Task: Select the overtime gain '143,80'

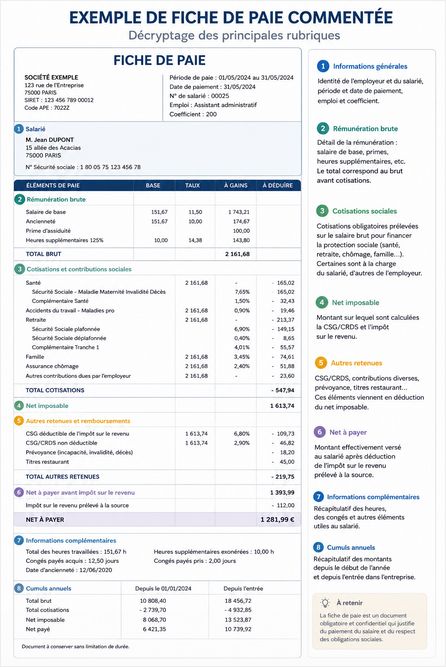Action: click(x=241, y=240)
